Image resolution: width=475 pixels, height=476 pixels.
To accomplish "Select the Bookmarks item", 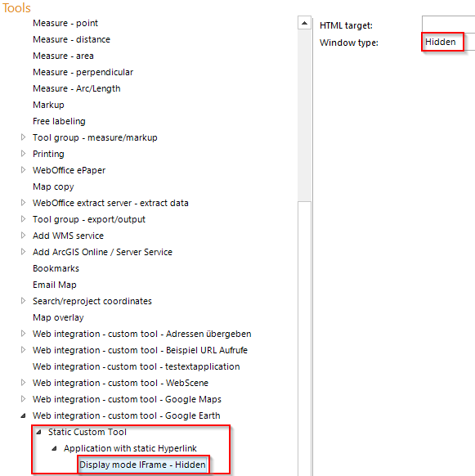I will click(56, 268).
